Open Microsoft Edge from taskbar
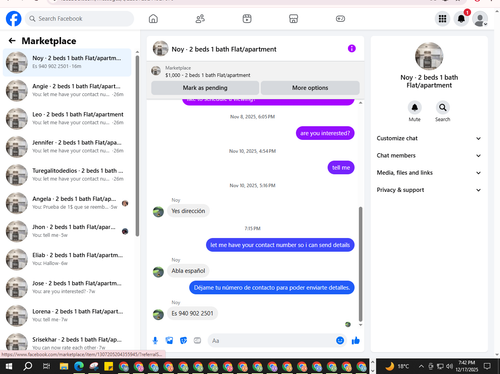 [x=79, y=366]
